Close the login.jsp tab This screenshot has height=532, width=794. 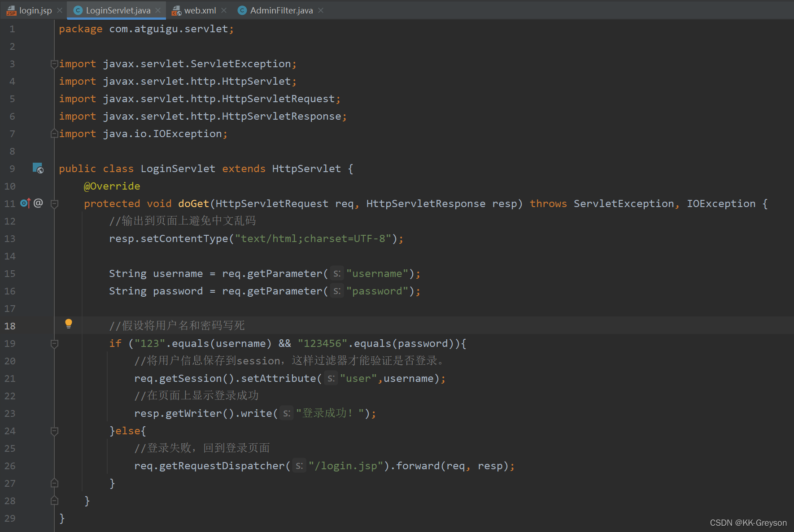(60, 10)
